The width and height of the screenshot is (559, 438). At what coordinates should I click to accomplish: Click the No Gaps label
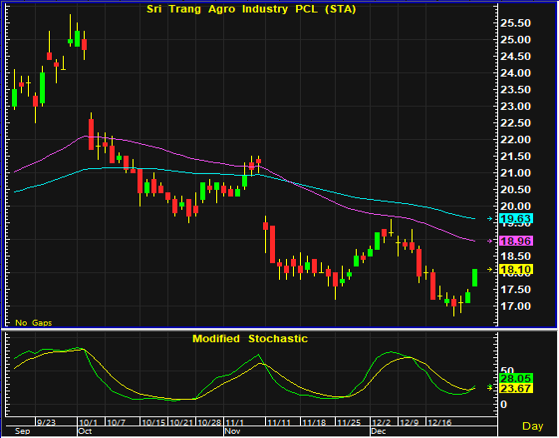(x=34, y=323)
